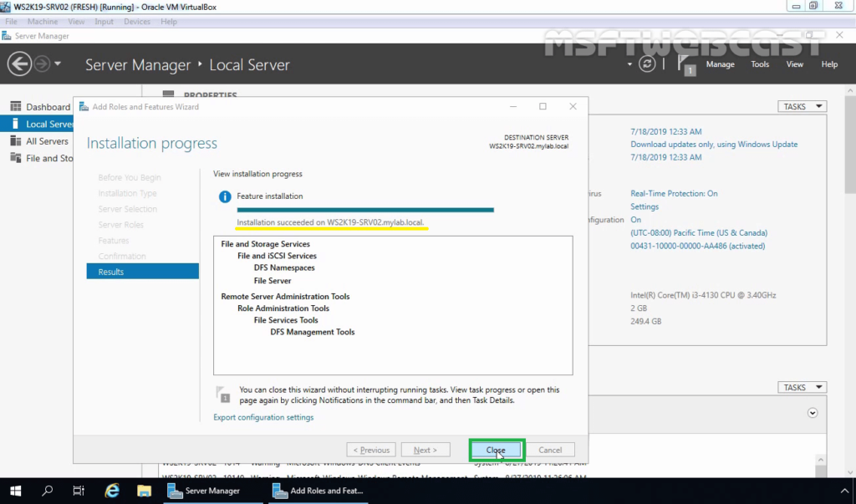The image size is (856, 504).
Task: Launch Internet Explorer from the taskbar
Action: (112, 491)
